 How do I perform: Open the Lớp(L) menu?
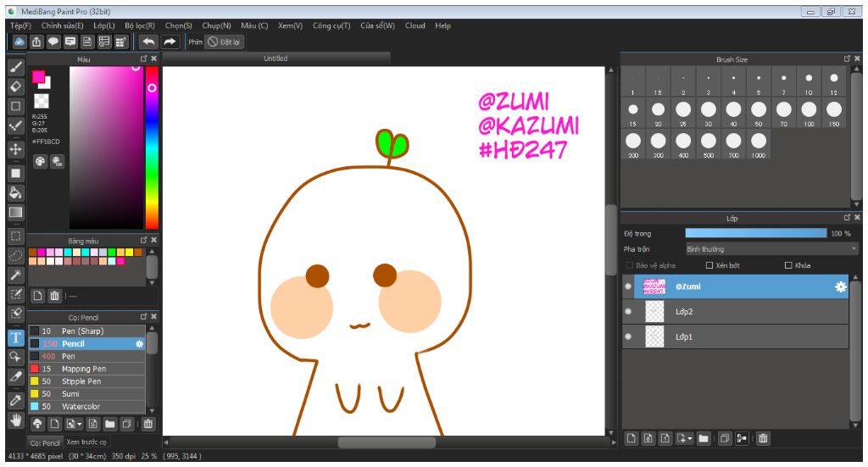[x=104, y=25]
